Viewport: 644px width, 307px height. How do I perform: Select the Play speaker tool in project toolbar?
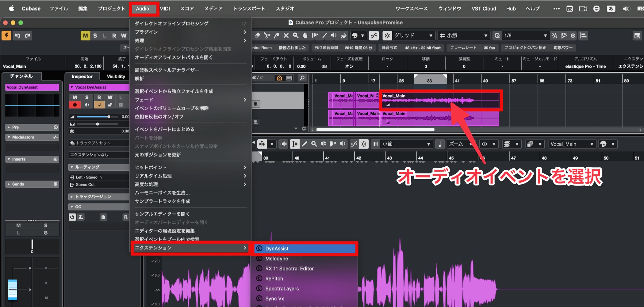[334, 36]
